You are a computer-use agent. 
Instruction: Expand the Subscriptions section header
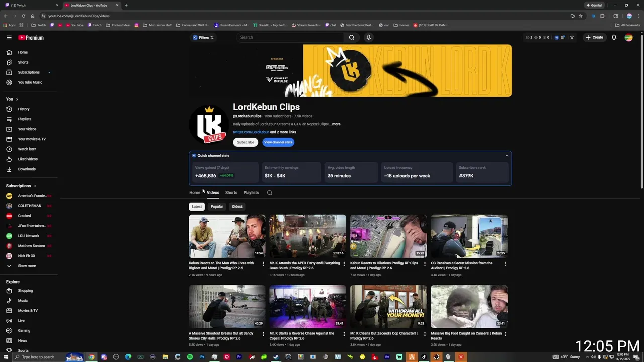point(21,186)
